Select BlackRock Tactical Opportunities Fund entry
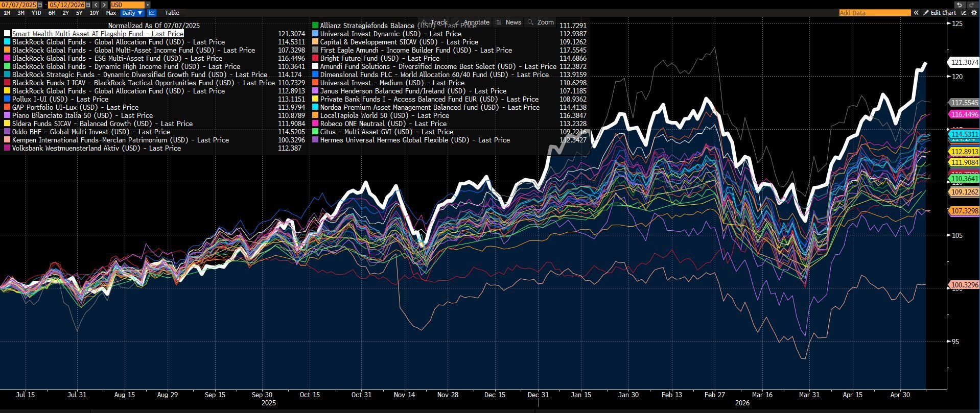The height and width of the screenshot is (413, 980). 144,83
